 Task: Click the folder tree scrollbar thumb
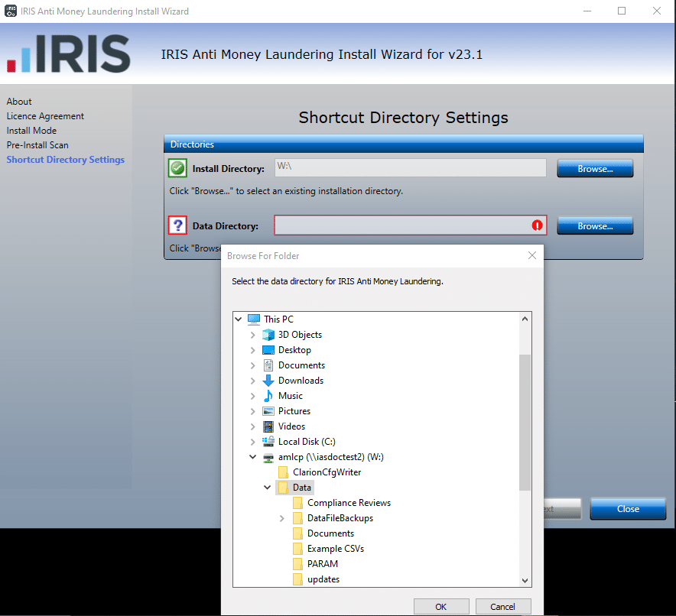point(525,422)
